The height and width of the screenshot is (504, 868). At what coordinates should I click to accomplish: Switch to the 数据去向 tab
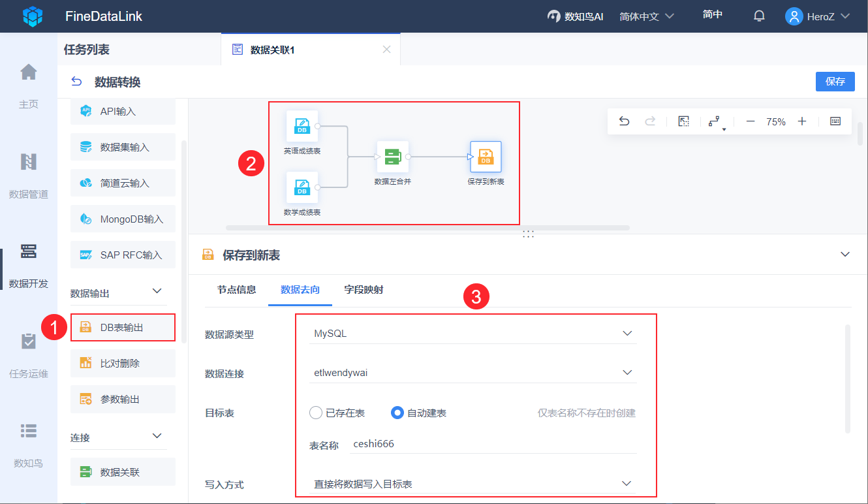click(x=300, y=290)
